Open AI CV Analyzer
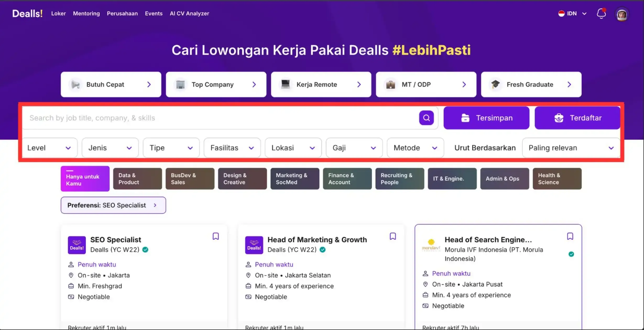 (x=189, y=13)
